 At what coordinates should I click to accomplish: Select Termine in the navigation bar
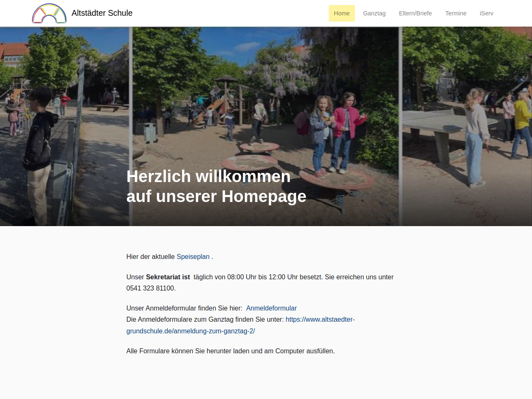point(456,13)
